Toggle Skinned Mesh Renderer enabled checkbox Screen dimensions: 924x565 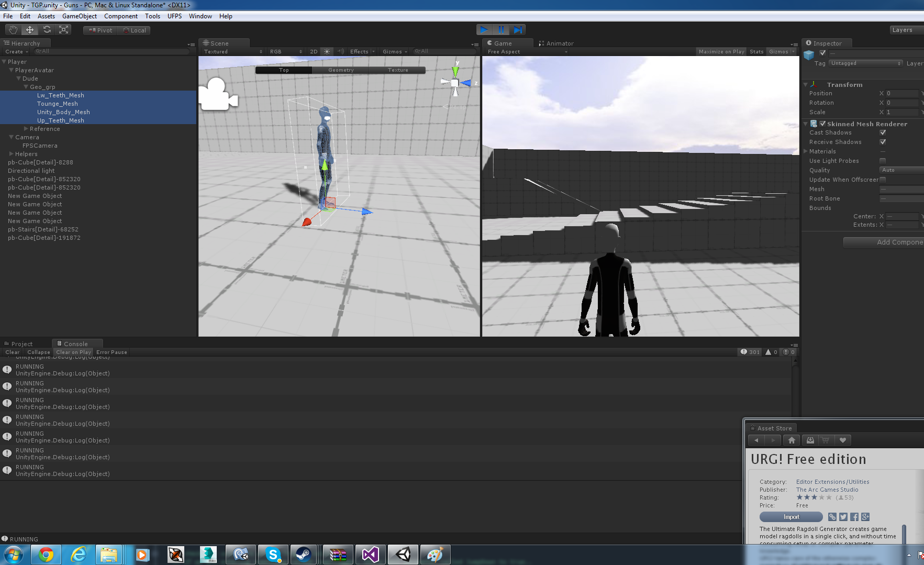pos(822,124)
